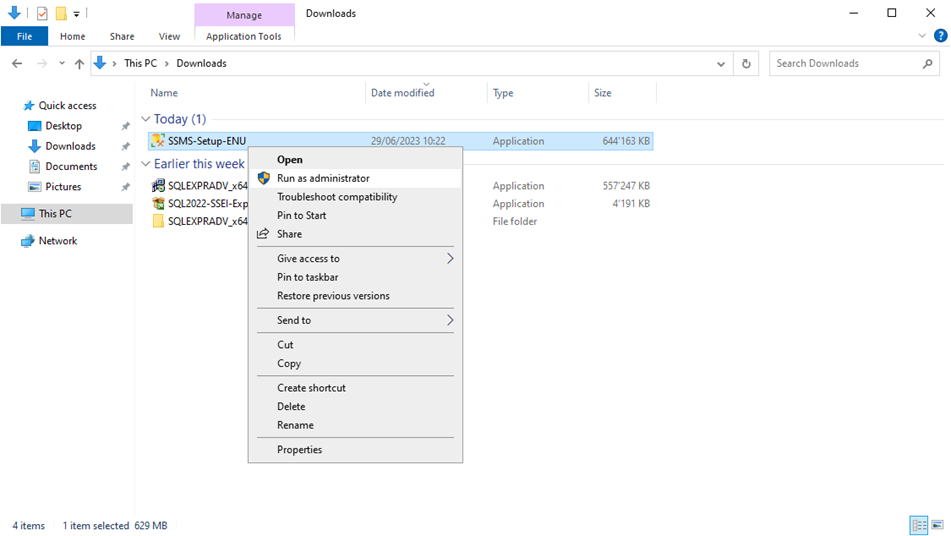The width and height of the screenshot is (951, 536).
Task: Click the Pictures icon in sidebar
Action: (x=35, y=187)
